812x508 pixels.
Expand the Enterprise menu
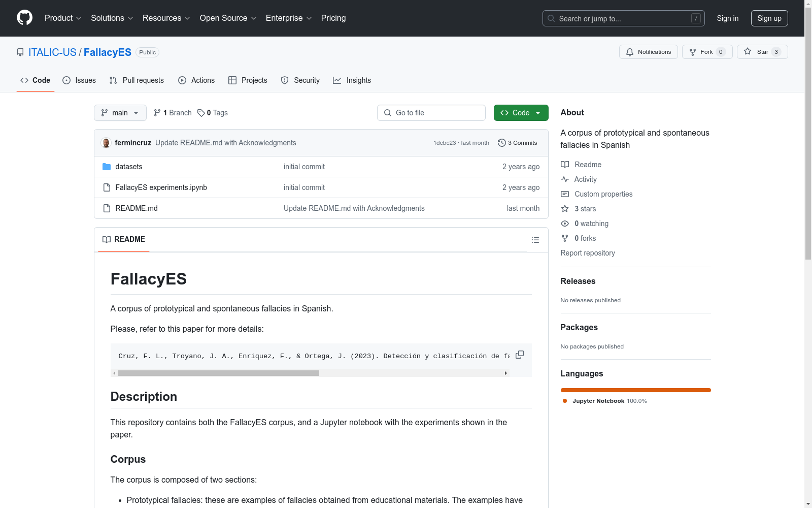coord(288,18)
